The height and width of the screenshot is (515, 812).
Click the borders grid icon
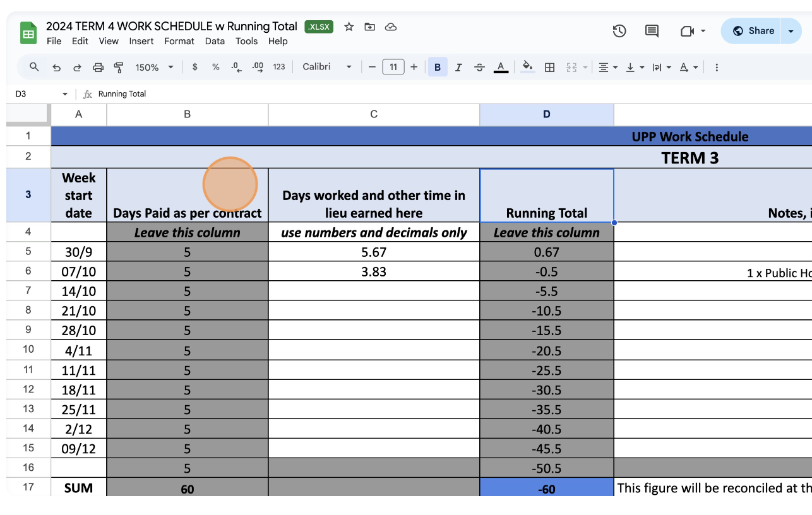[x=550, y=67]
